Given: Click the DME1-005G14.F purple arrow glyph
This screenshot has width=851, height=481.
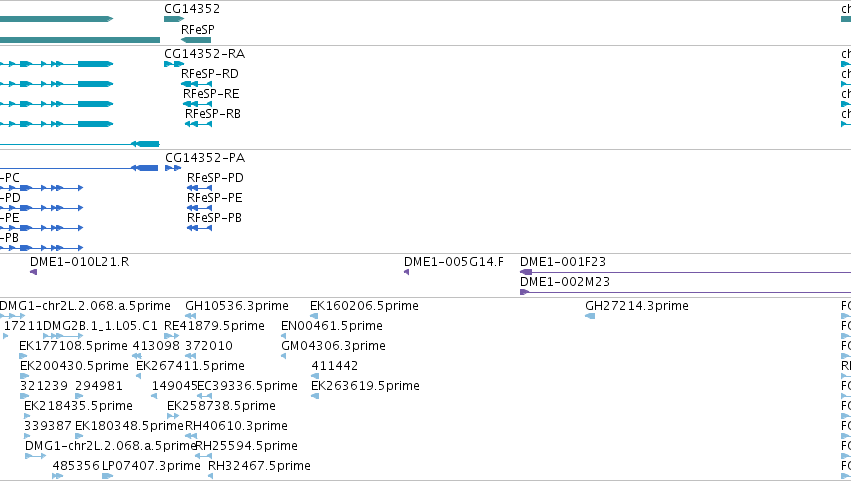Looking at the screenshot, I should tap(407, 273).
